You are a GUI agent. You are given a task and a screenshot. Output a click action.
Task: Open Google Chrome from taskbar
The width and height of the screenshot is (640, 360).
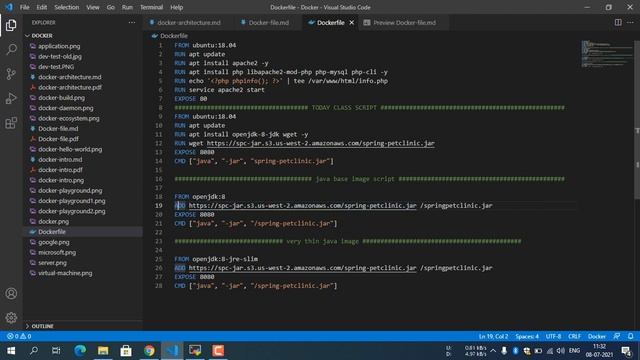click(149, 351)
